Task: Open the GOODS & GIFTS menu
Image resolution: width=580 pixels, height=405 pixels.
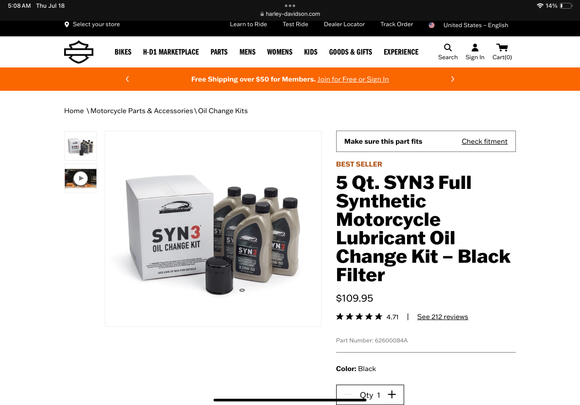Action: point(350,52)
